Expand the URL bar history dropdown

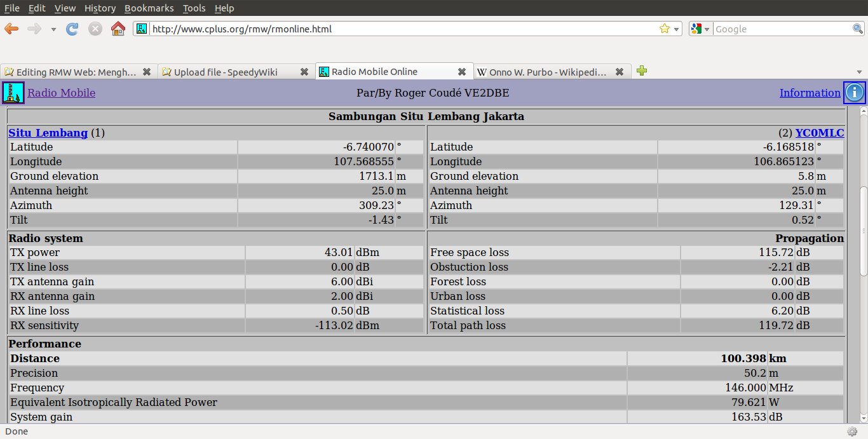[676, 29]
